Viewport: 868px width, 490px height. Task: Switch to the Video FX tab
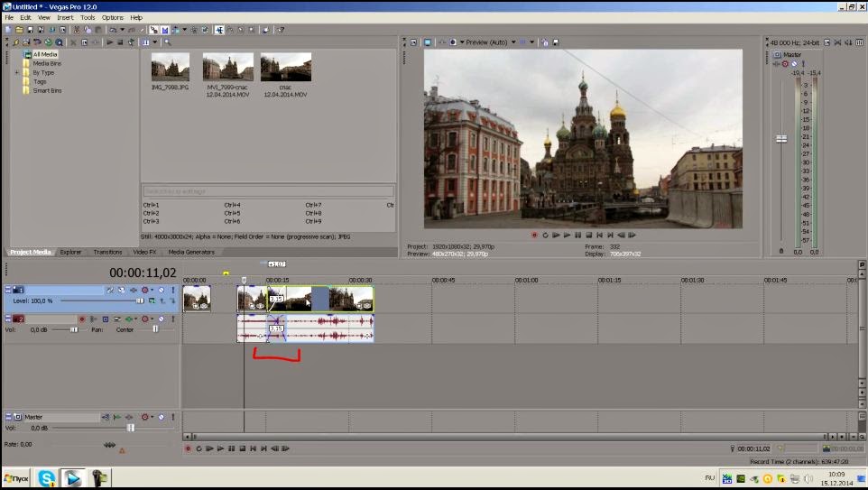[x=144, y=252]
